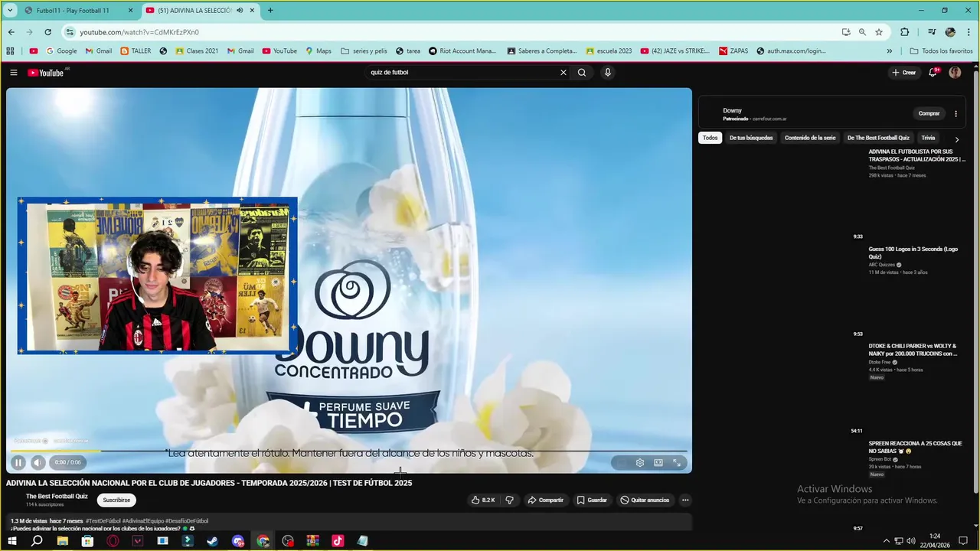Click 'Quitar anuncios' button

point(645,500)
